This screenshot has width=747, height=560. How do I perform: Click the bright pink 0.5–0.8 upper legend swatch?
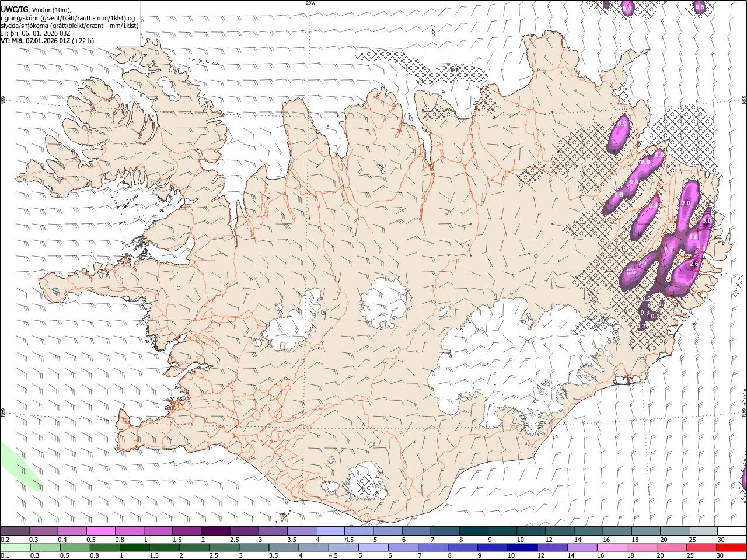click(x=100, y=531)
